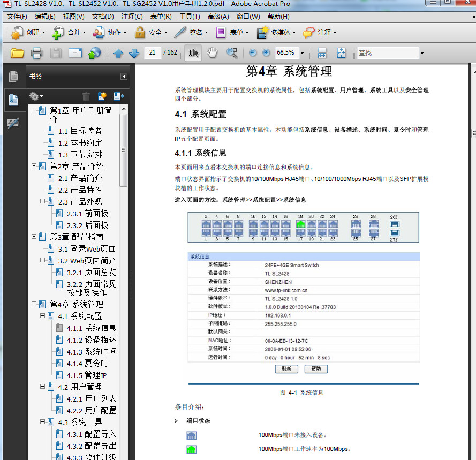Open the 表单 (Forms) toolbar menu
The height and width of the screenshot is (460, 476).
[232, 32]
